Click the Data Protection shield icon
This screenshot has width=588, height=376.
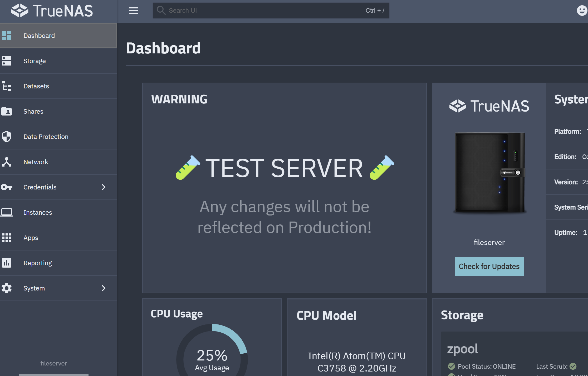[7, 137]
